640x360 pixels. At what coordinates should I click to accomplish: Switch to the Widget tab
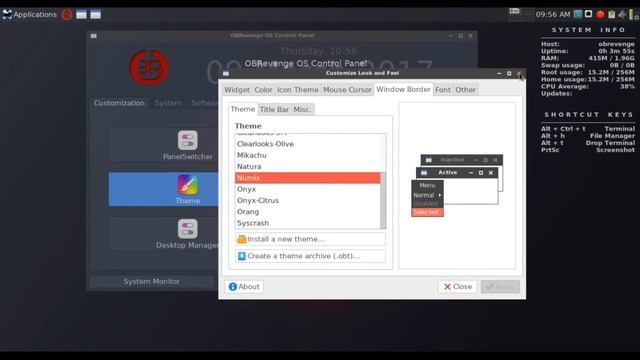tap(237, 90)
